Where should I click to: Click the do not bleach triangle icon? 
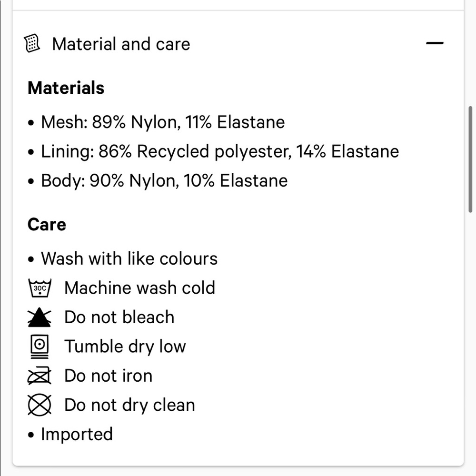tap(40, 317)
